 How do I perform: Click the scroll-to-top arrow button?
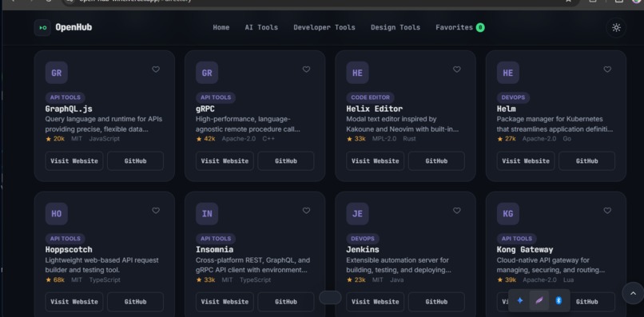[x=633, y=293]
